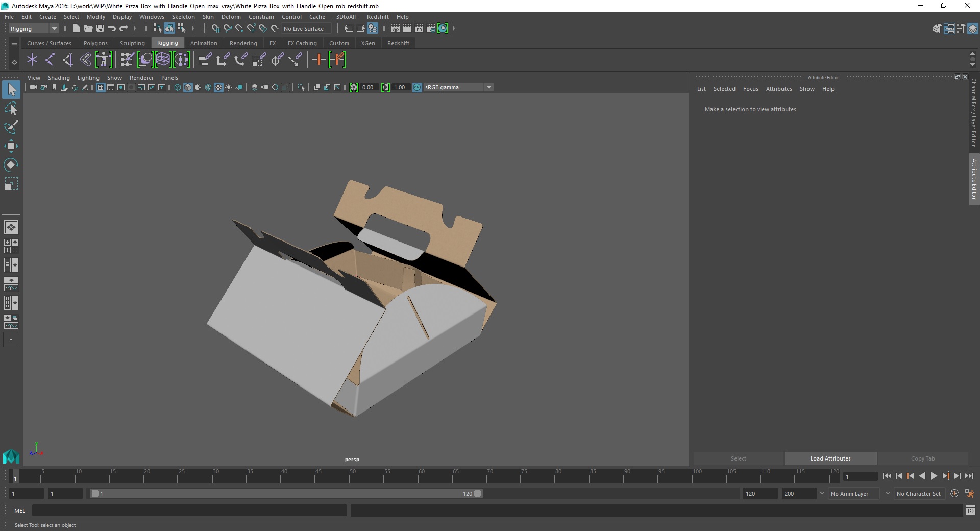This screenshot has height=531, width=980.
Task: Toggle film gate in the viewport
Action: tap(111, 87)
